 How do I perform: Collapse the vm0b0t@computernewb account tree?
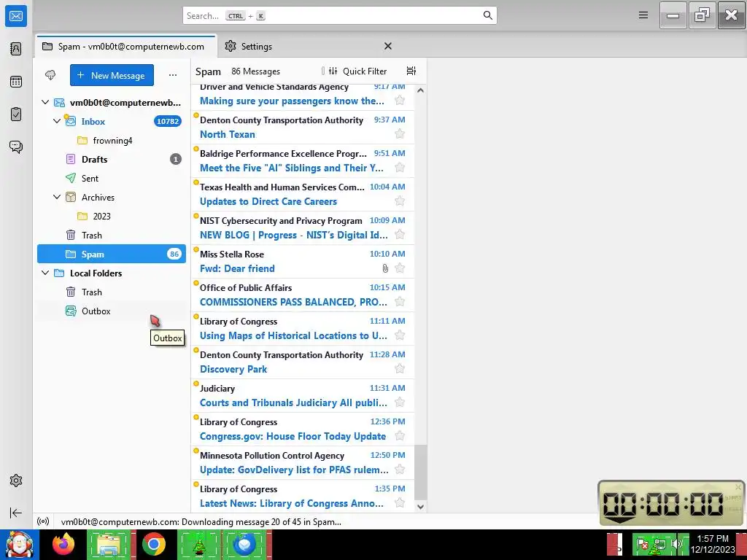tap(45, 102)
